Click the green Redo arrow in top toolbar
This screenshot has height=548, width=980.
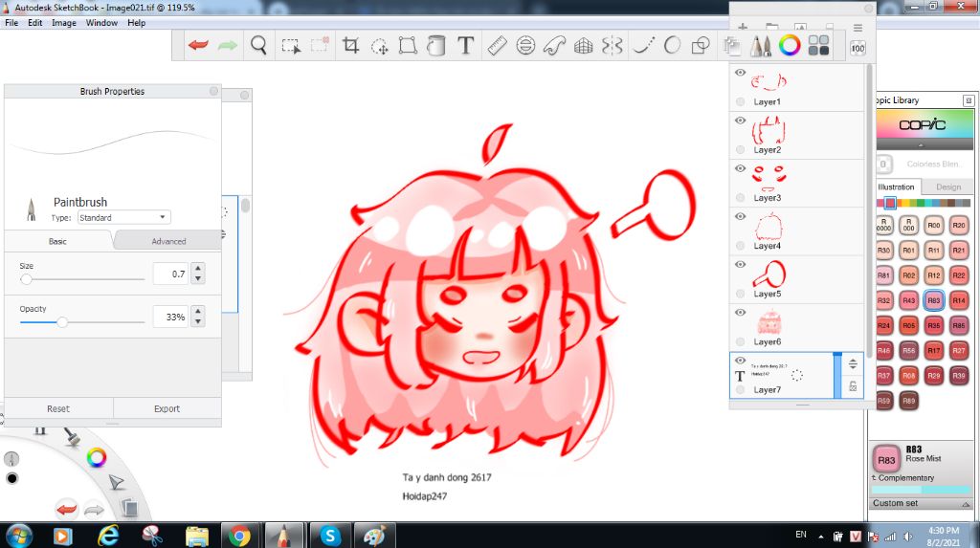coord(228,45)
